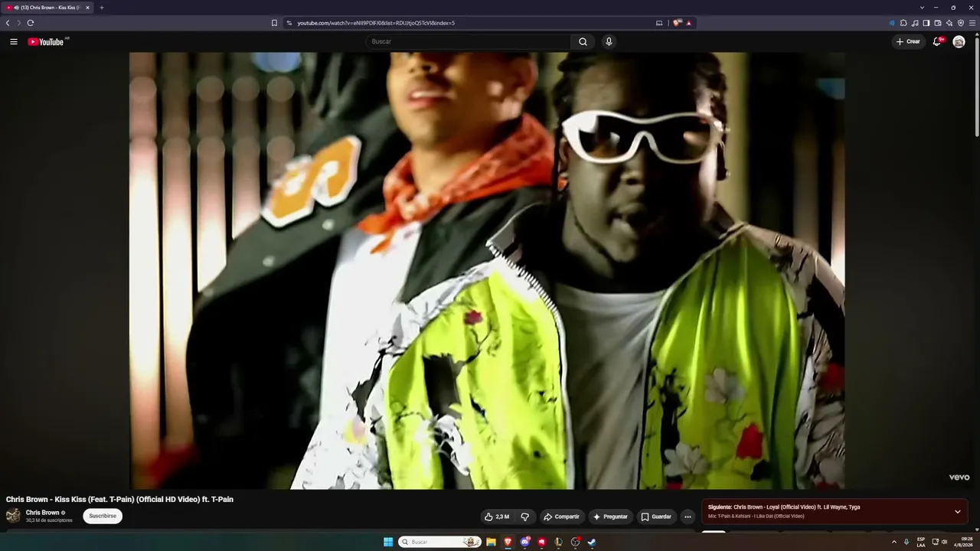Screen dimensions: 980x551
Task: Open the extensions puzzle icon
Action: pos(903,23)
